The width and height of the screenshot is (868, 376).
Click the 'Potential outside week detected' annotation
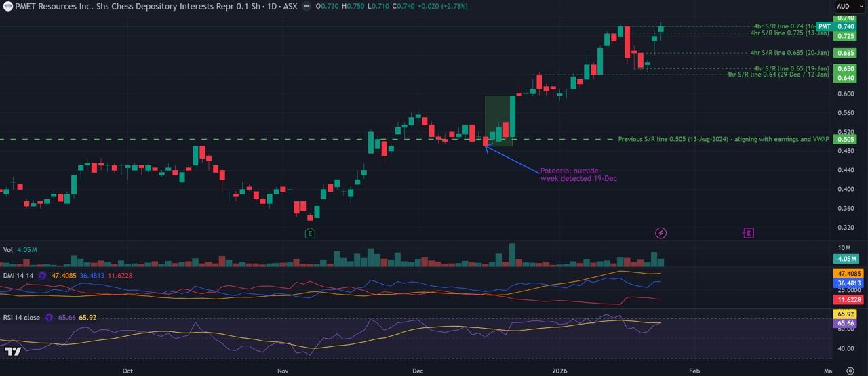point(578,175)
